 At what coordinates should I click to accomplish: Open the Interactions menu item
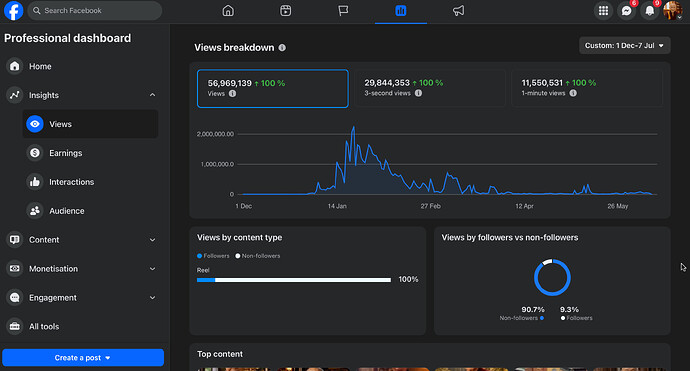(x=90, y=182)
